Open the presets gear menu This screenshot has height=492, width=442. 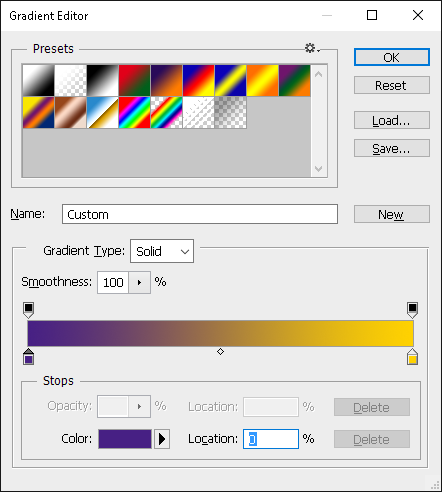tap(312, 48)
